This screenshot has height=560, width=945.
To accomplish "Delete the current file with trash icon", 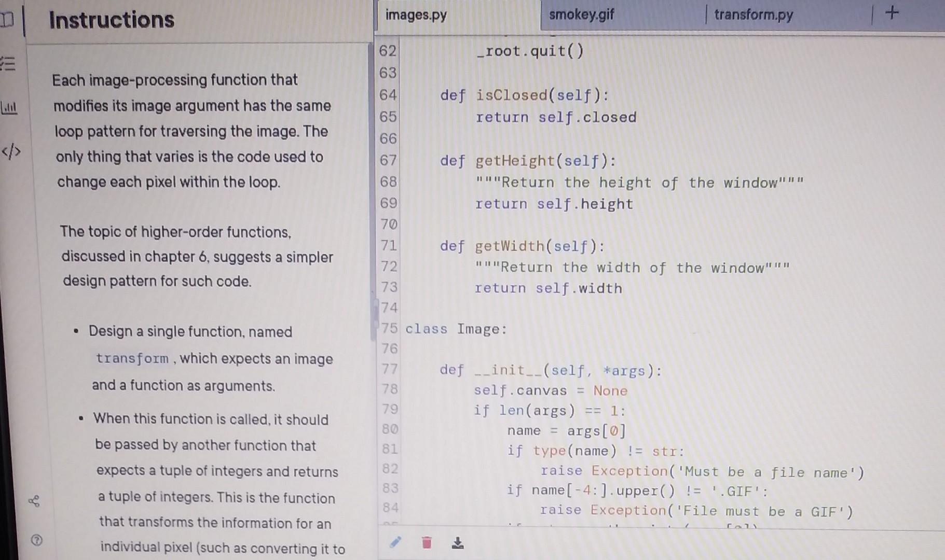I will [x=426, y=543].
